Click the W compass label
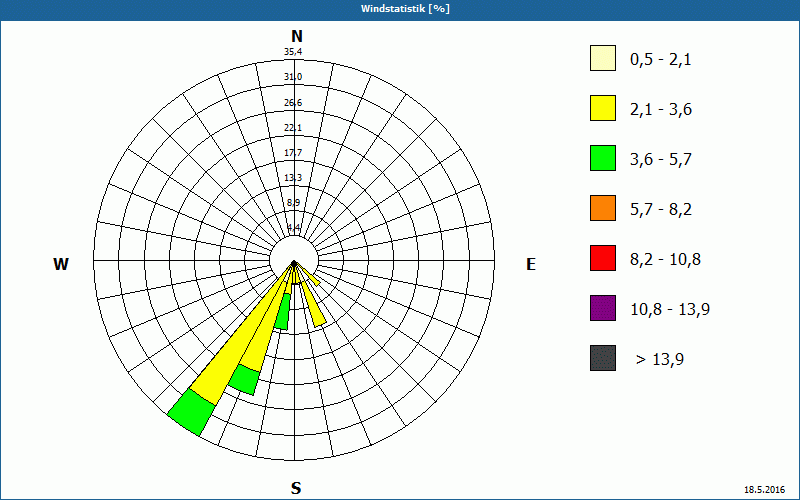 pos(61,264)
